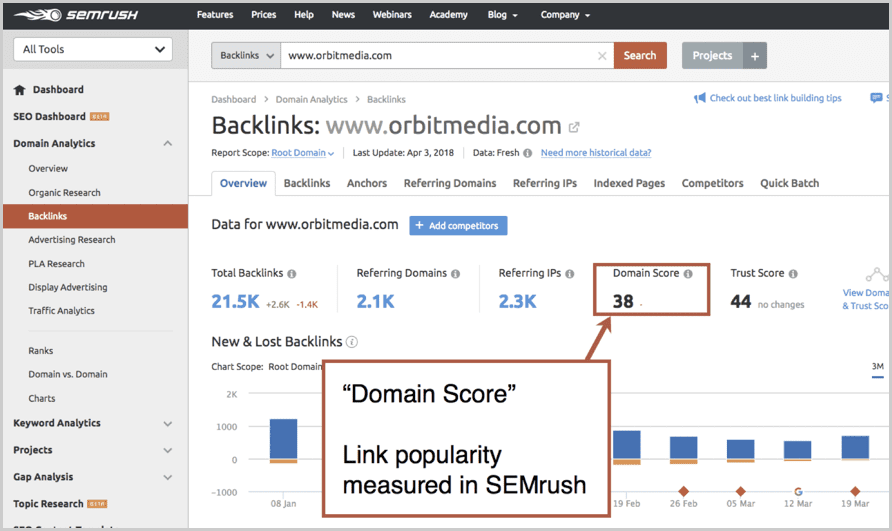Screen dimensions: 892x531
Task: Open Traffic Analytics in the sidebar
Action: [61, 311]
